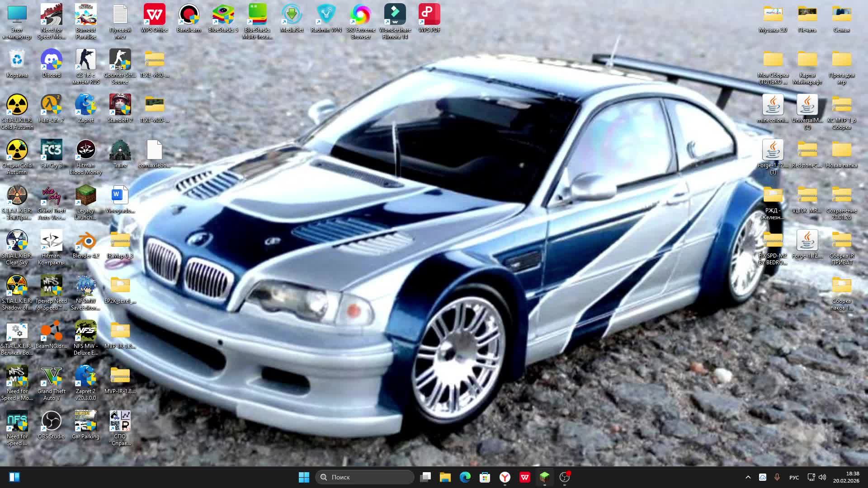This screenshot has width=868, height=488.
Task: Expand the hidden system tray icons chevron
Action: 748,477
